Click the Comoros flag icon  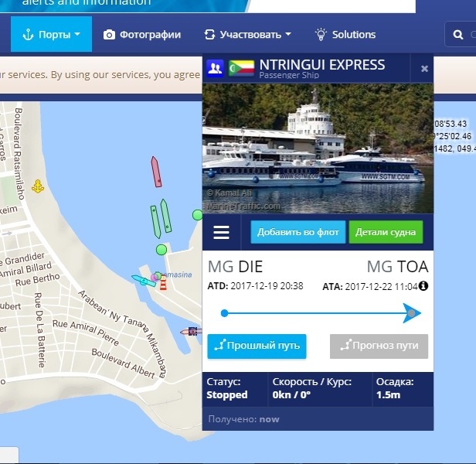tap(241, 68)
